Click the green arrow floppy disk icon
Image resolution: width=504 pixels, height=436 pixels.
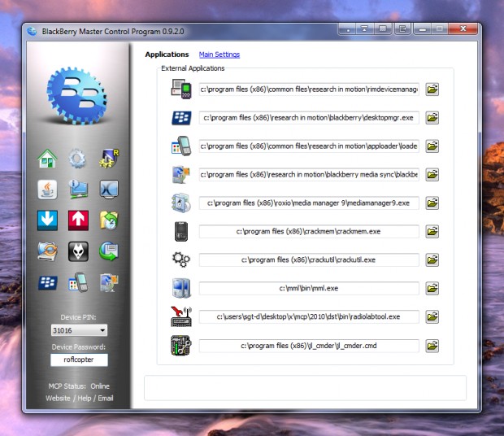(109, 251)
